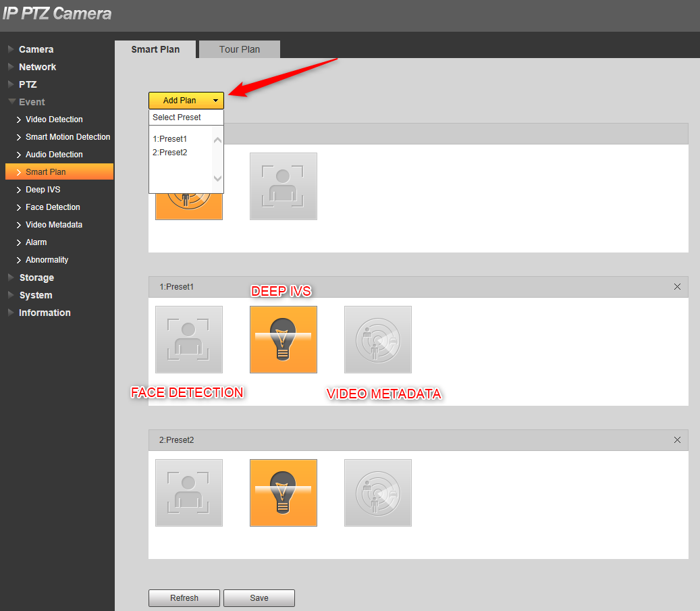This screenshot has width=700, height=611.
Task: Click preset list scroll up arrow
Action: (217, 140)
